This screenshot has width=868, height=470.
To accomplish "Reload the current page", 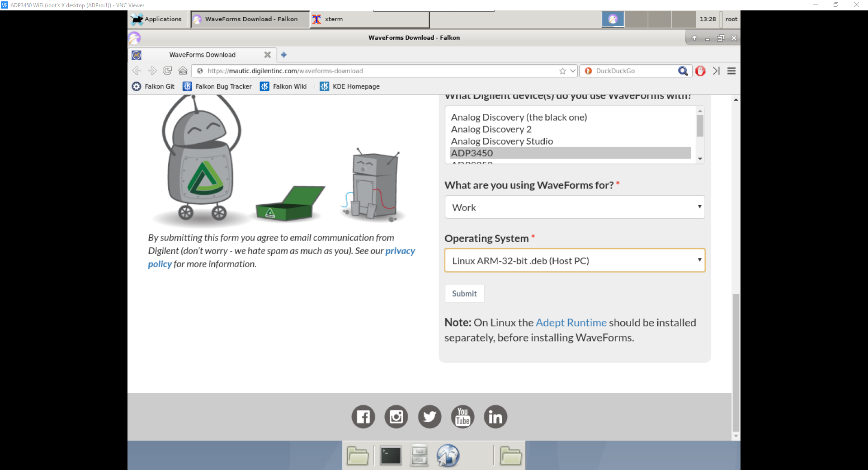I will tap(167, 70).
